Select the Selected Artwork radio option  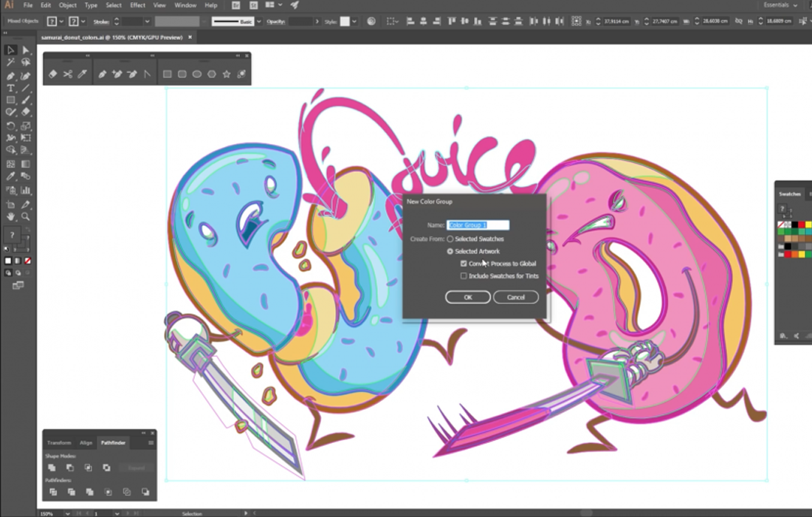tap(450, 252)
